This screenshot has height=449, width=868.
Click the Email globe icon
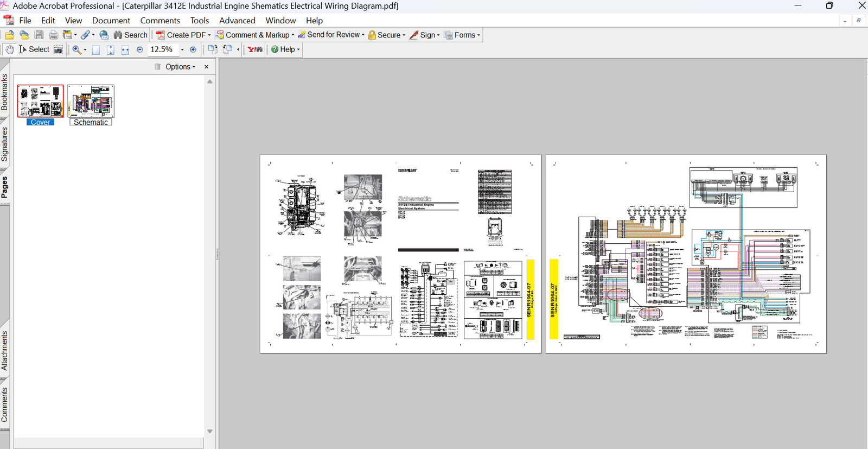coord(104,35)
